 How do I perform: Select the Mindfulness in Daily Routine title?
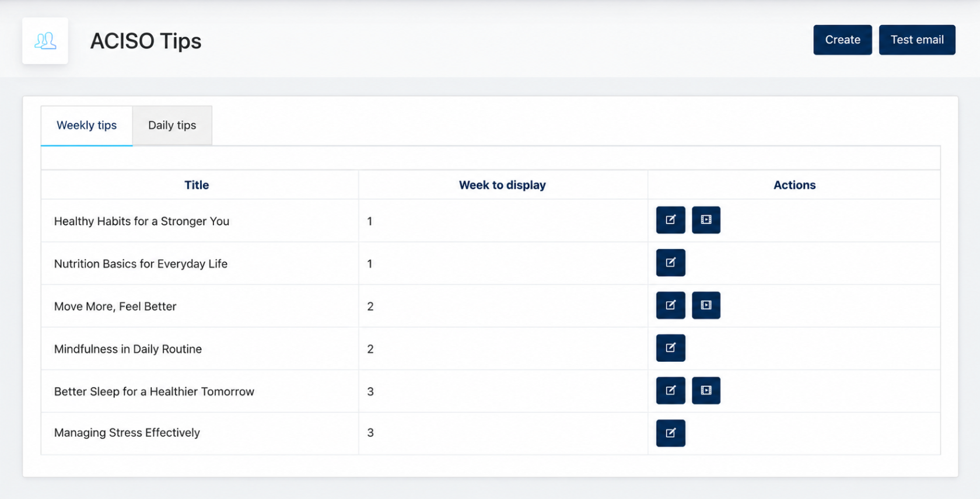click(128, 349)
